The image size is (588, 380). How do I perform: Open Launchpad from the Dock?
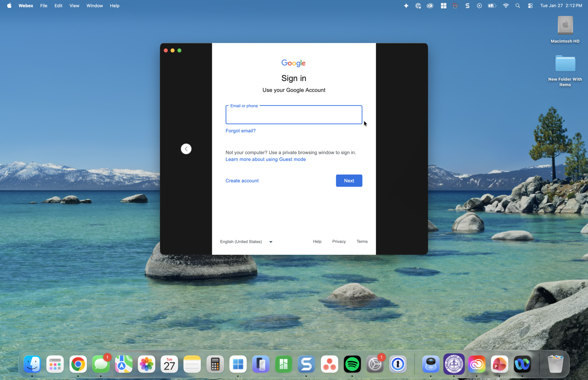click(55, 364)
